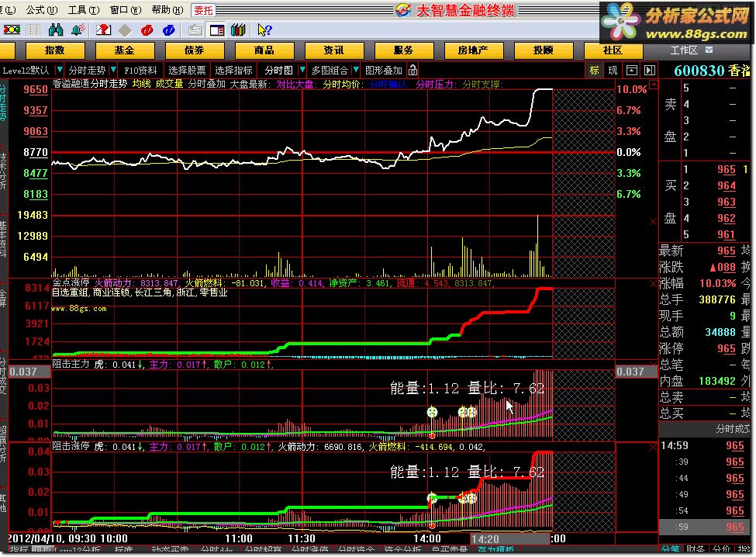This screenshot has height=557, width=756.
Task: Click the 委托 trade button
Action: tap(203, 10)
